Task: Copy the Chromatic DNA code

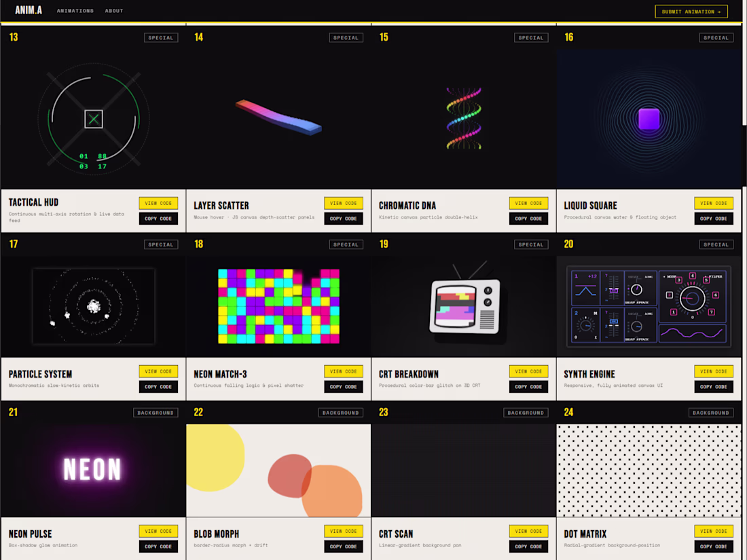Action: point(528,219)
